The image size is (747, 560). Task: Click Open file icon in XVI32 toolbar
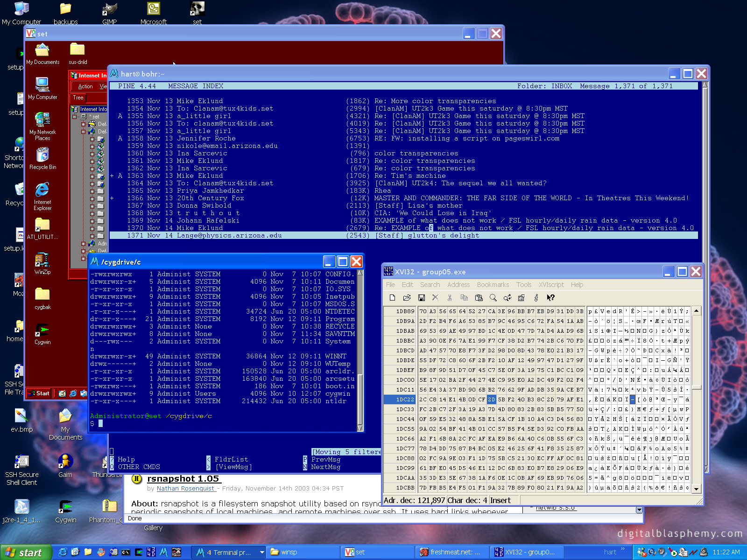pos(407,298)
